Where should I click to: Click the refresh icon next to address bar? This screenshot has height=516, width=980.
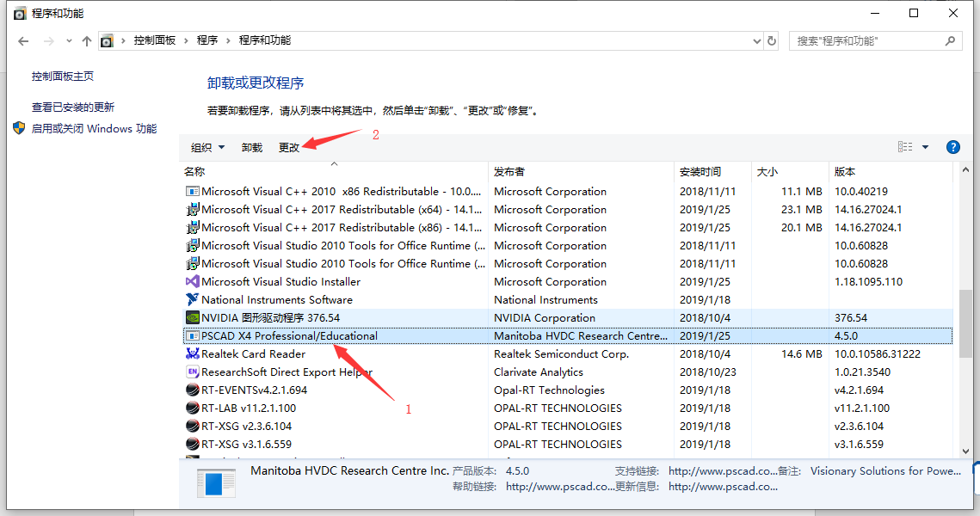pyautogui.click(x=772, y=40)
